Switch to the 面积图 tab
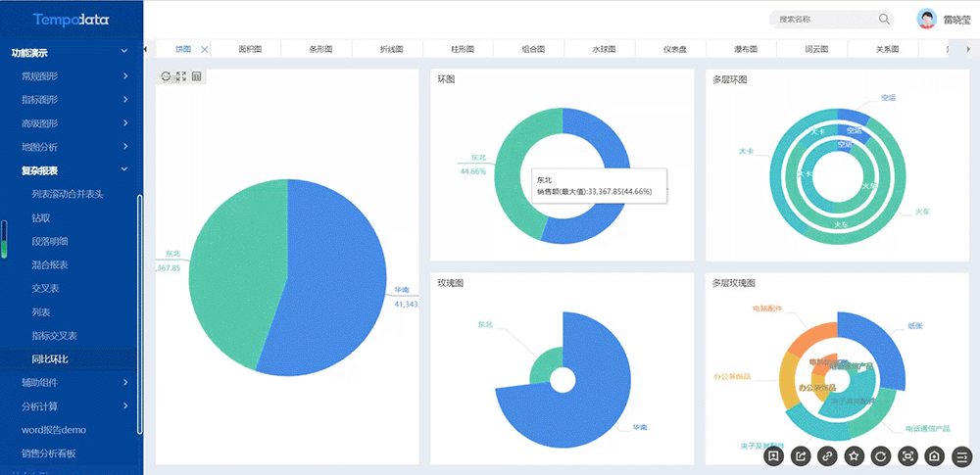This screenshot has width=980, height=475. click(250, 49)
